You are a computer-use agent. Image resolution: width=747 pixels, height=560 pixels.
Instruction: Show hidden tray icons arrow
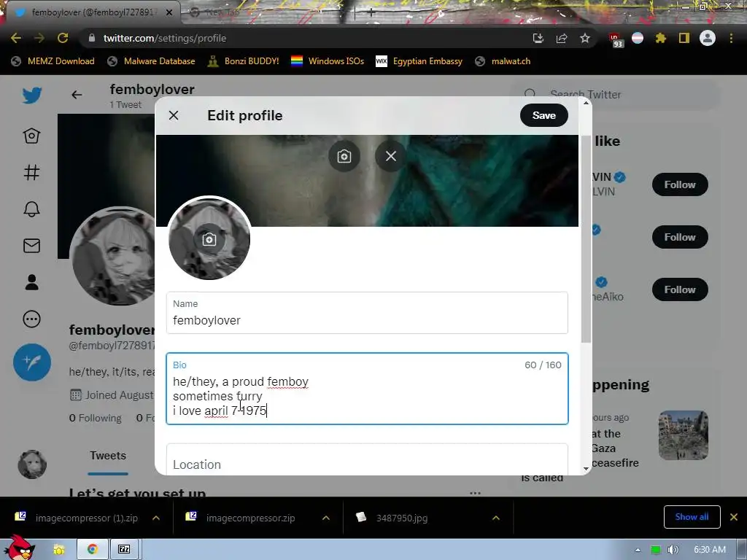pyautogui.click(x=638, y=550)
